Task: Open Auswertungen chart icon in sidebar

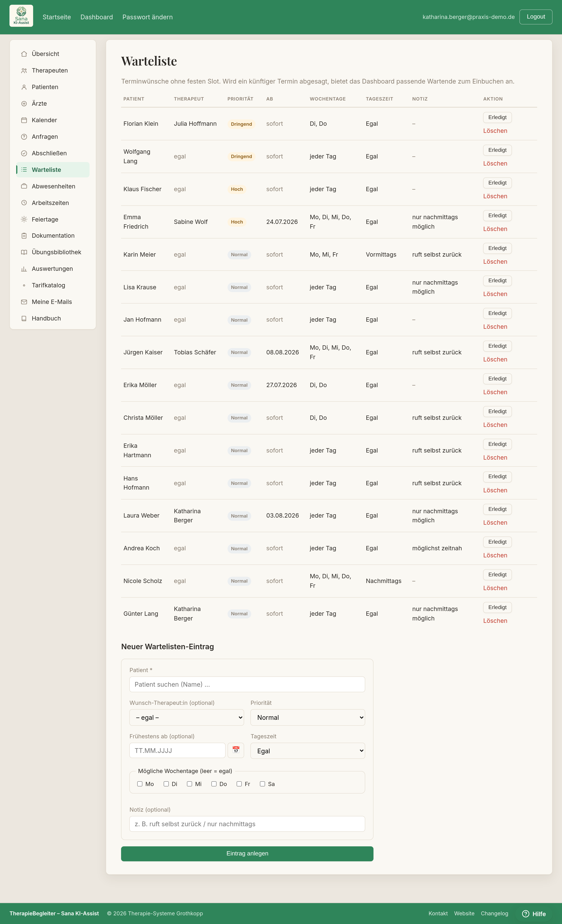Action: click(24, 269)
